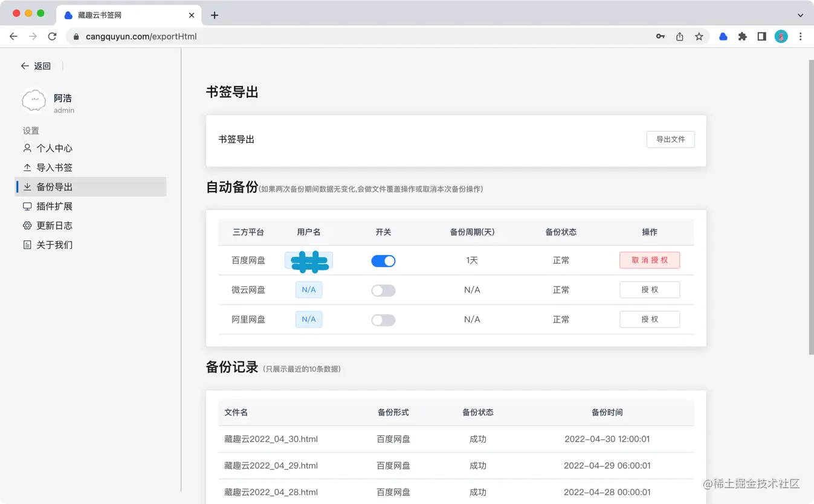Open a new browser tab

click(x=215, y=15)
